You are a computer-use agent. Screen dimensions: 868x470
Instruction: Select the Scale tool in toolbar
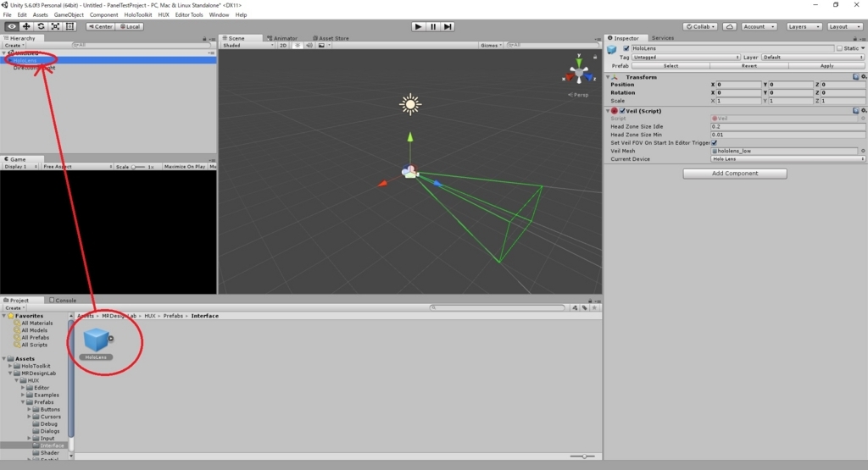click(x=55, y=26)
